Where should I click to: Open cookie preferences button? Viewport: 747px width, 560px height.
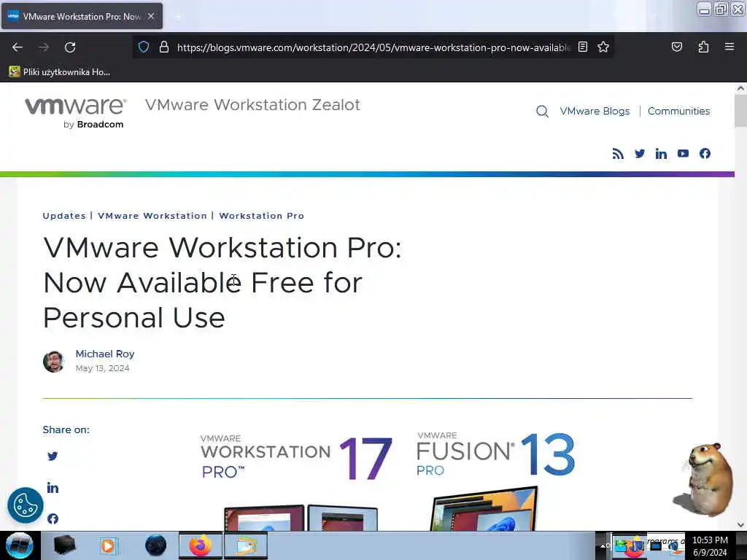pyautogui.click(x=26, y=505)
